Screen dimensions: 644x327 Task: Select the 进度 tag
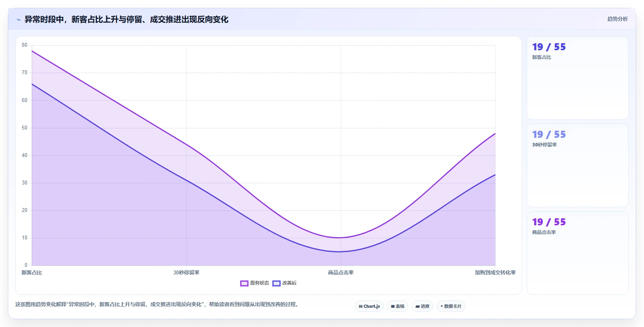click(422, 306)
